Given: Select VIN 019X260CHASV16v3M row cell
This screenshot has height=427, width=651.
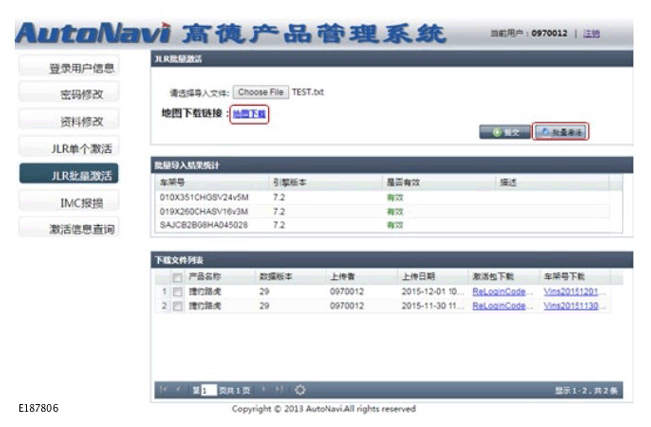Looking at the screenshot, I should point(204,211).
